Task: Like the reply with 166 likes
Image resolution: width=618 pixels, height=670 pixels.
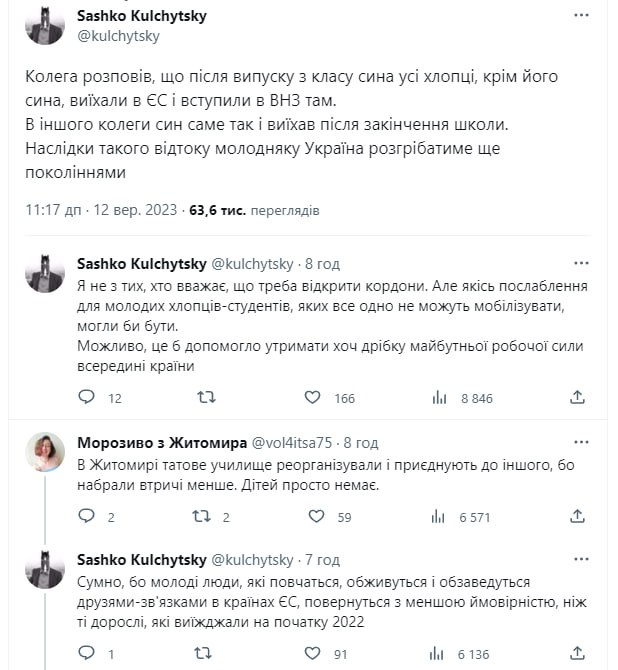Action: pyautogui.click(x=312, y=397)
